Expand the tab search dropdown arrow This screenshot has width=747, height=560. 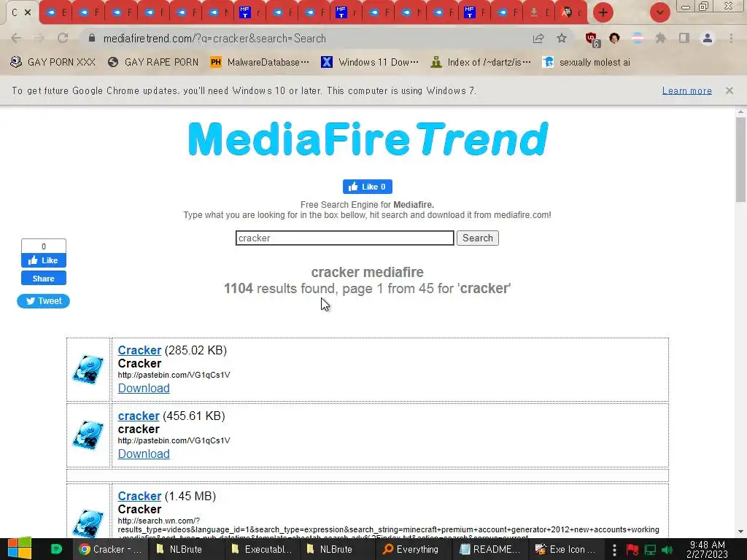tap(659, 12)
